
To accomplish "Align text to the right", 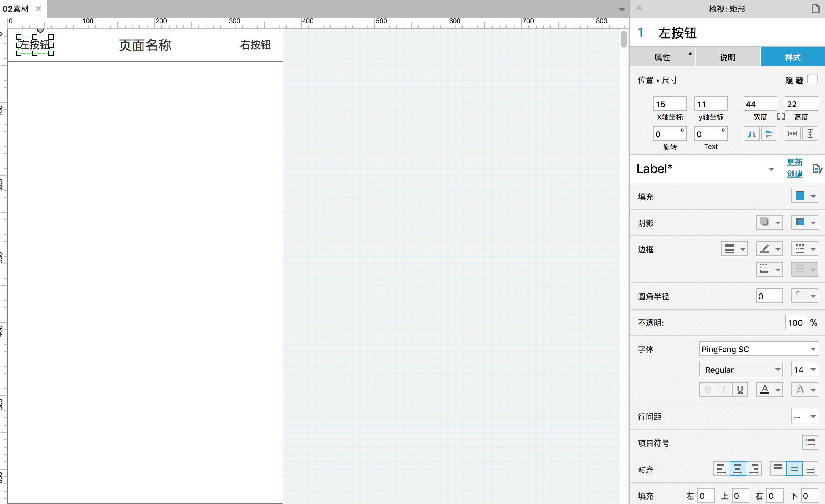I will point(754,469).
